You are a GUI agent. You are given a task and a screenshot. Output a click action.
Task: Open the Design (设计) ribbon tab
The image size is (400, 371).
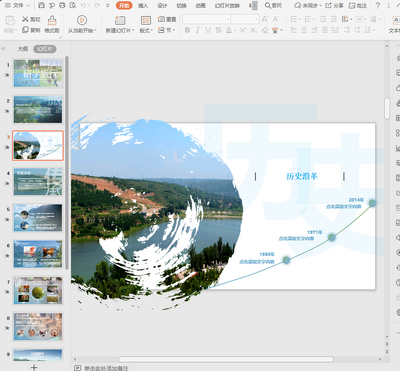162,5
